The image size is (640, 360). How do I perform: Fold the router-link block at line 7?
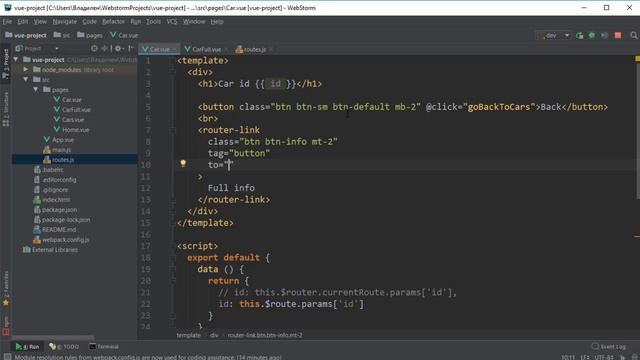click(173, 130)
